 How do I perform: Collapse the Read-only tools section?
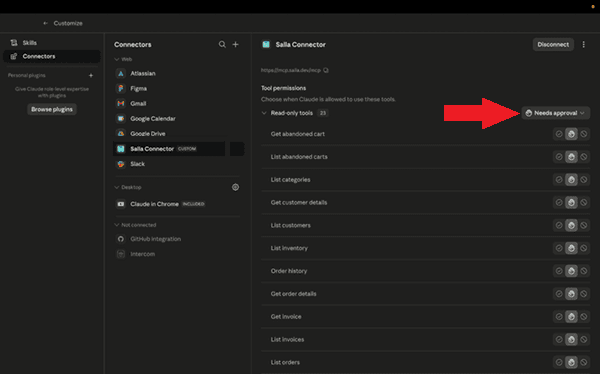[x=264, y=113]
